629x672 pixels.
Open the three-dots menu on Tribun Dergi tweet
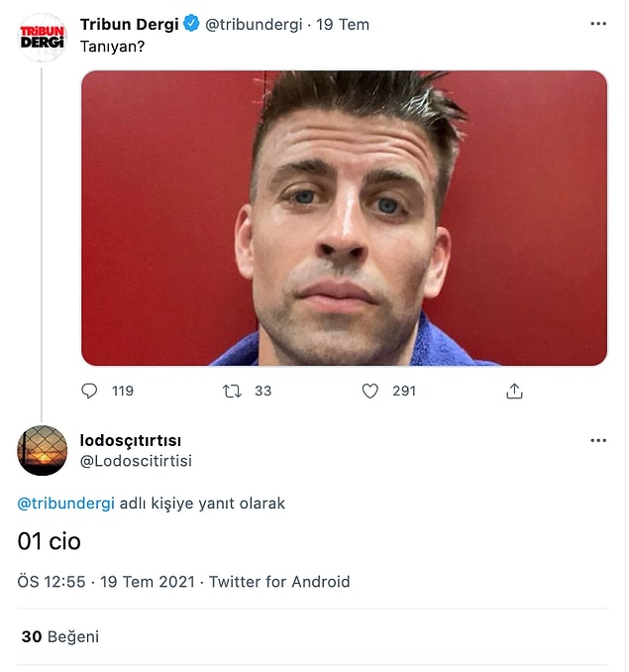[x=598, y=24]
